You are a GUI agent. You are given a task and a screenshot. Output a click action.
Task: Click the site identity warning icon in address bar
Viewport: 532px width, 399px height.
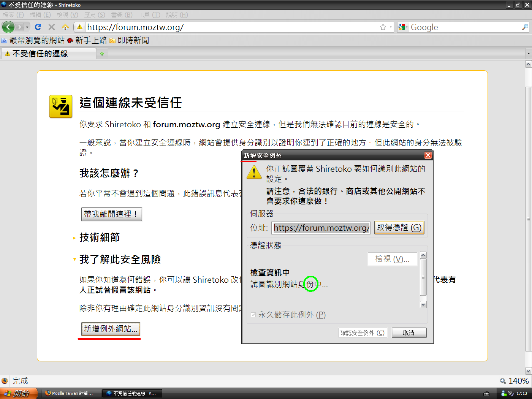[79, 27]
